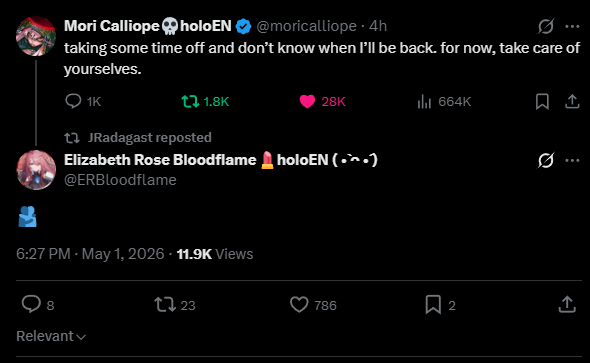Open Mori Calliope's profile avatar
Image resolution: width=590 pixels, height=363 pixels.
point(36,36)
